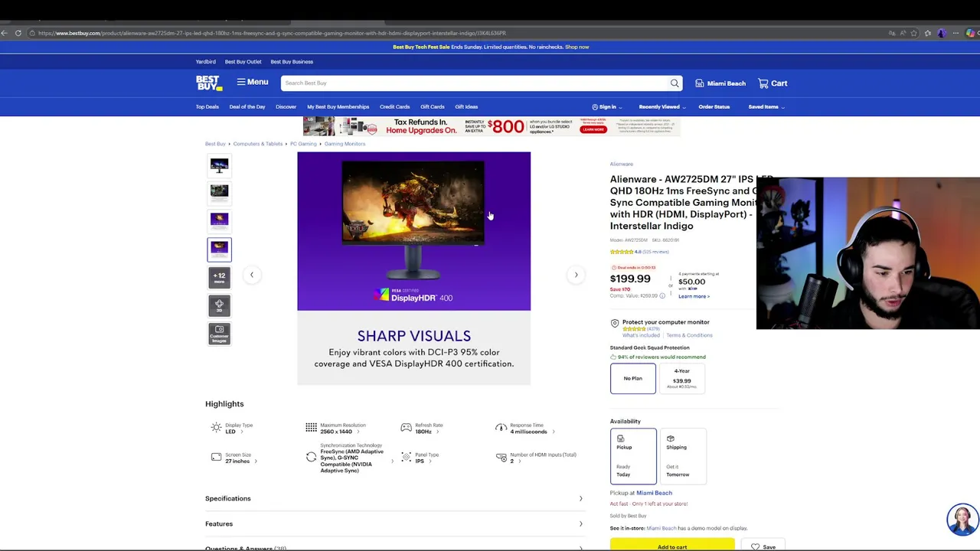Click the Yardbird link
Viewport: 980px width, 551px height.
(205, 62)
